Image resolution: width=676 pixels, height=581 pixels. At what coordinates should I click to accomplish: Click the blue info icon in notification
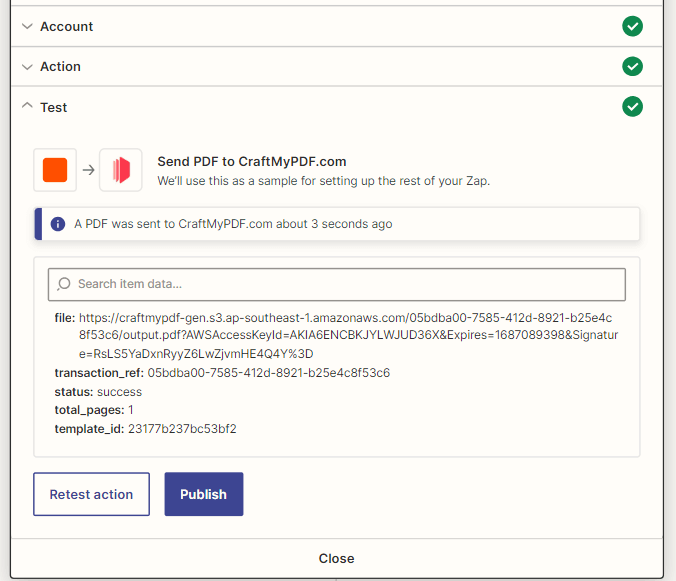pos(58,224)
